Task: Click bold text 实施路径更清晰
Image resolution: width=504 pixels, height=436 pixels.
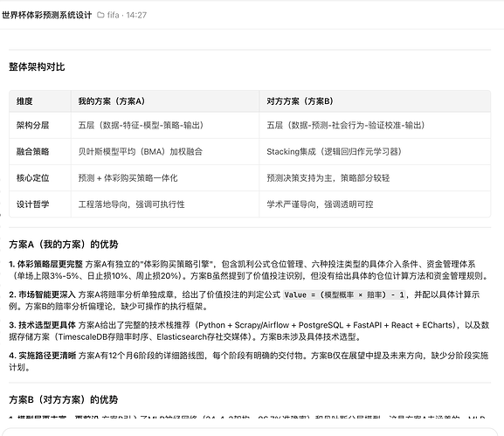Action: coord(47,356)
